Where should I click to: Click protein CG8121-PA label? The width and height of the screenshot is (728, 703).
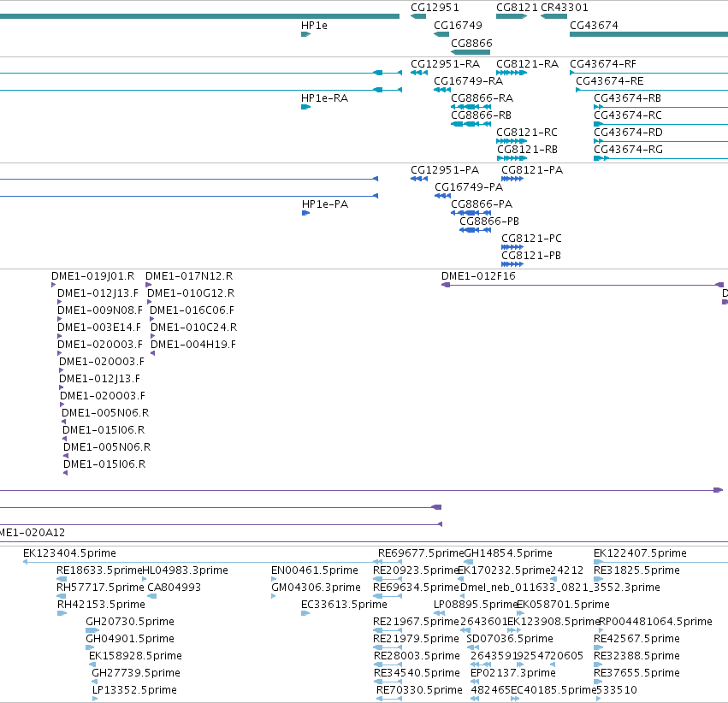(532, 170)
